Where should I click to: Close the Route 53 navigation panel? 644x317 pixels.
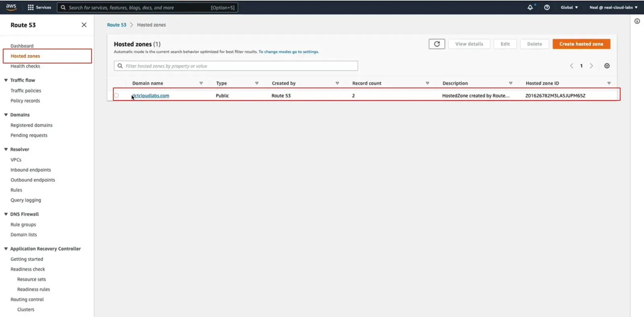click(84, 25)
